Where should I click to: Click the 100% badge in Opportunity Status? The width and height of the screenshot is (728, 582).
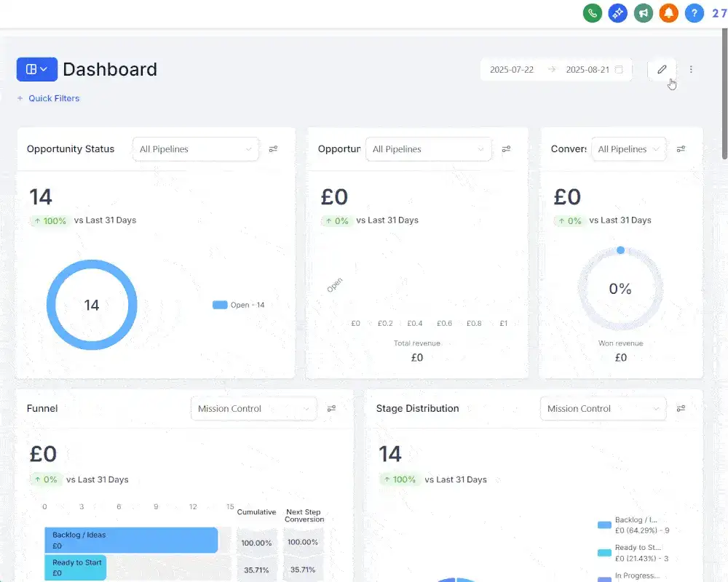pyautogui.click(x=50, y=221)
